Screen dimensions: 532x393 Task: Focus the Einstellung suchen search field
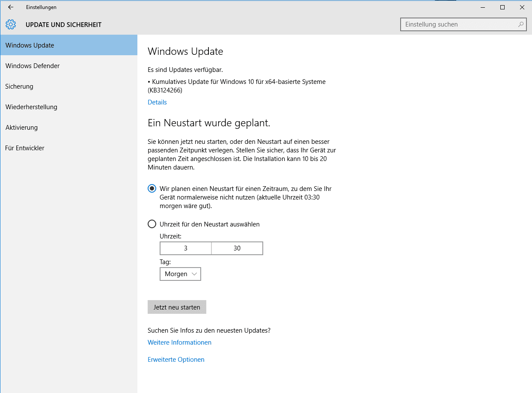463,24
